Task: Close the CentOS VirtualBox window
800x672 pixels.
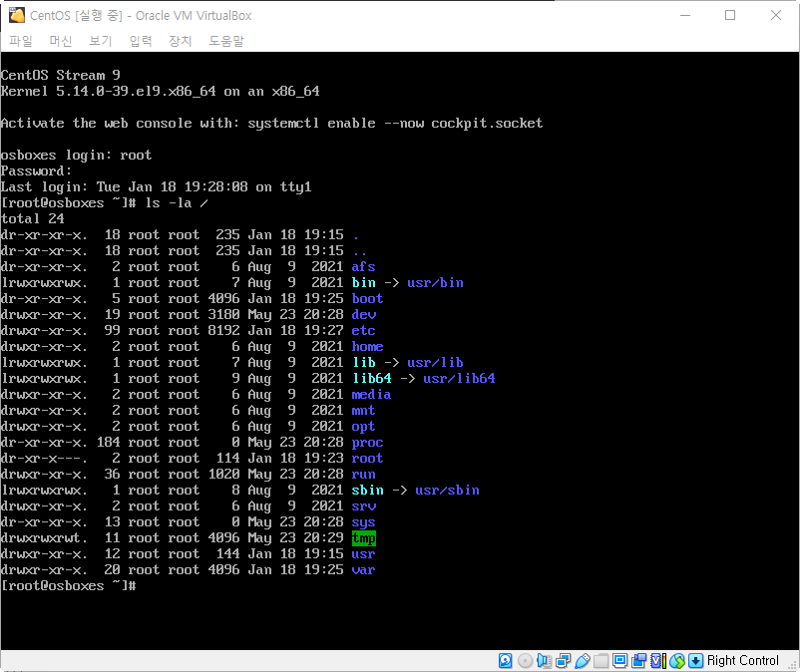Action: click(775, 15)
